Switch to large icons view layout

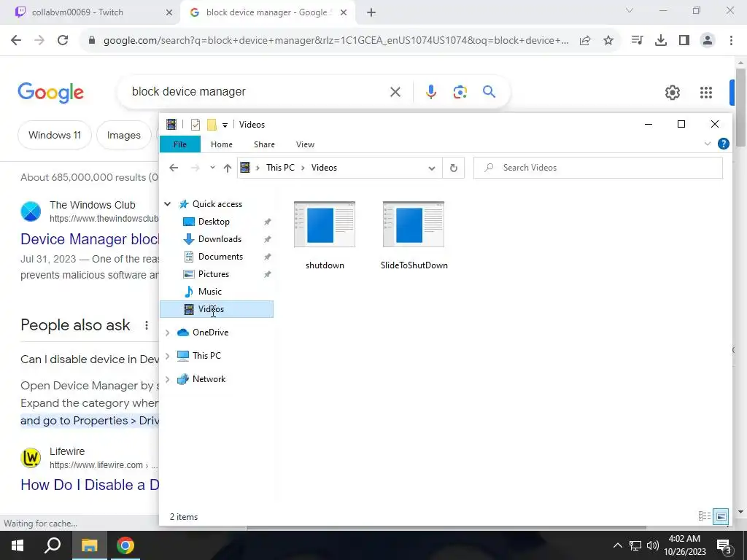coord(721,516)
